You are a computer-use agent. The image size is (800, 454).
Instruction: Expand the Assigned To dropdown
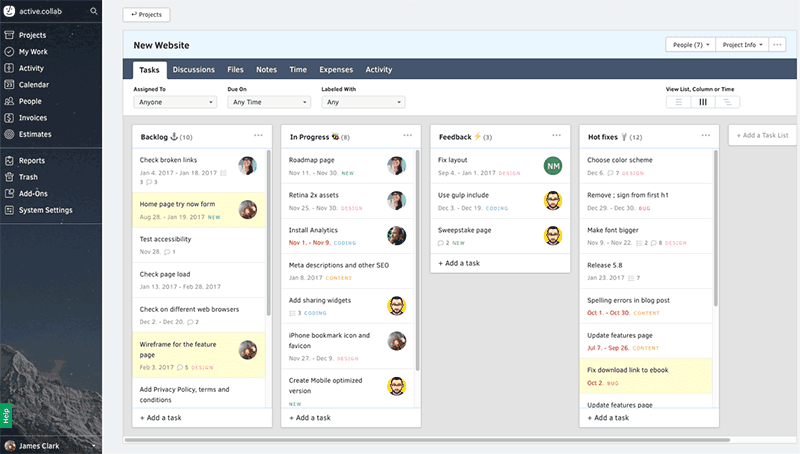click(x=175, y=102)
